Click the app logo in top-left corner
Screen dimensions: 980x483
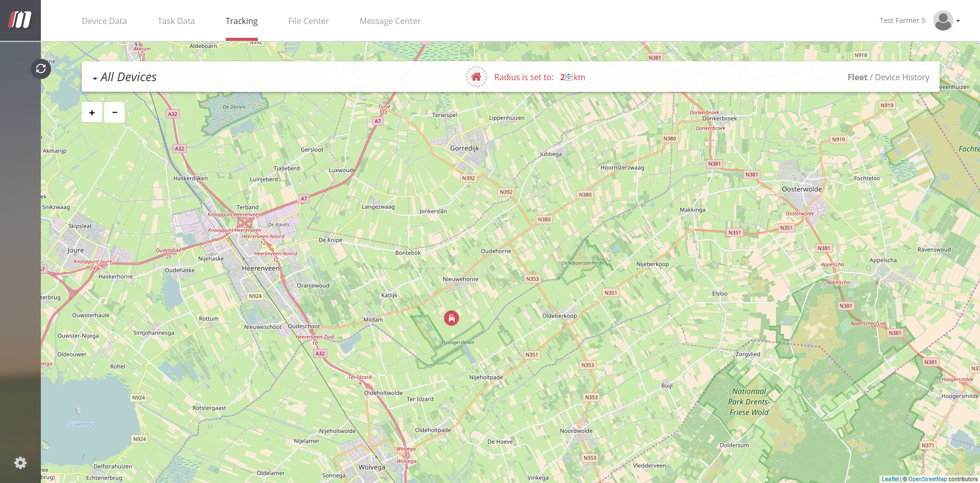pyautogui.click(x=20, y=20)
